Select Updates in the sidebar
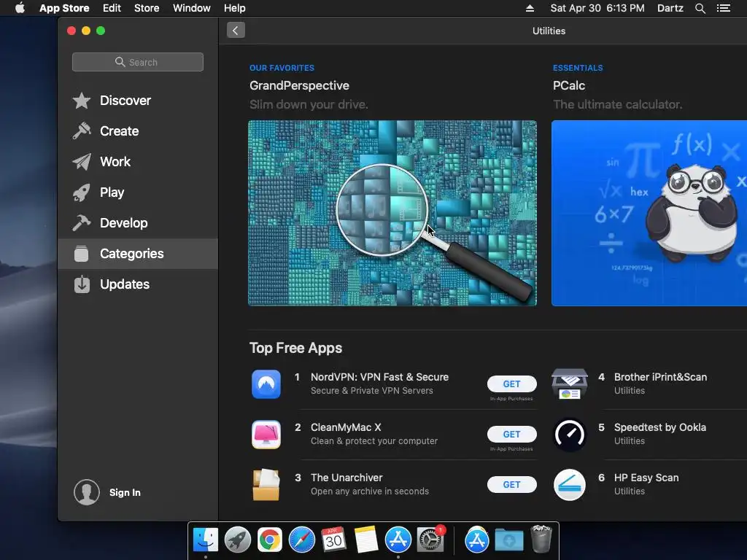 [138, 284]
